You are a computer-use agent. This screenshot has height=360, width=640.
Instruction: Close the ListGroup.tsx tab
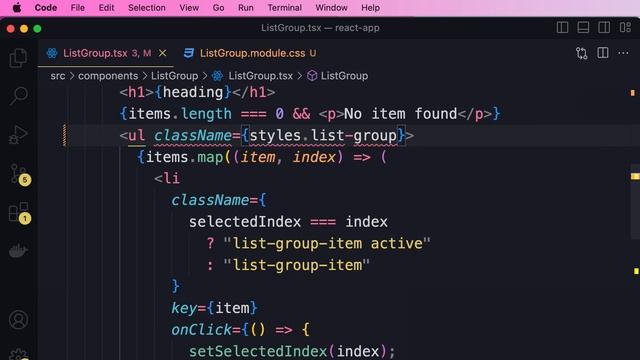click(162, 53)
